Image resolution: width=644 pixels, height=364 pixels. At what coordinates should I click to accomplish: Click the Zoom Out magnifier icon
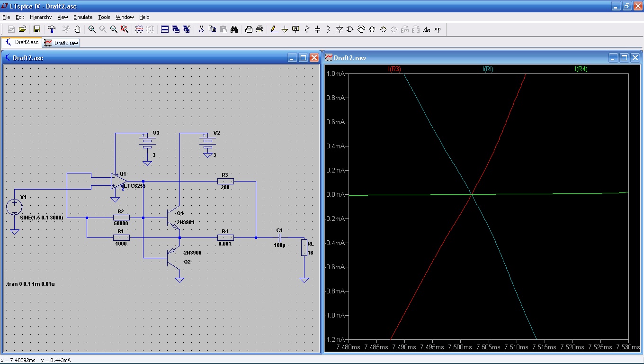point(114,29)
